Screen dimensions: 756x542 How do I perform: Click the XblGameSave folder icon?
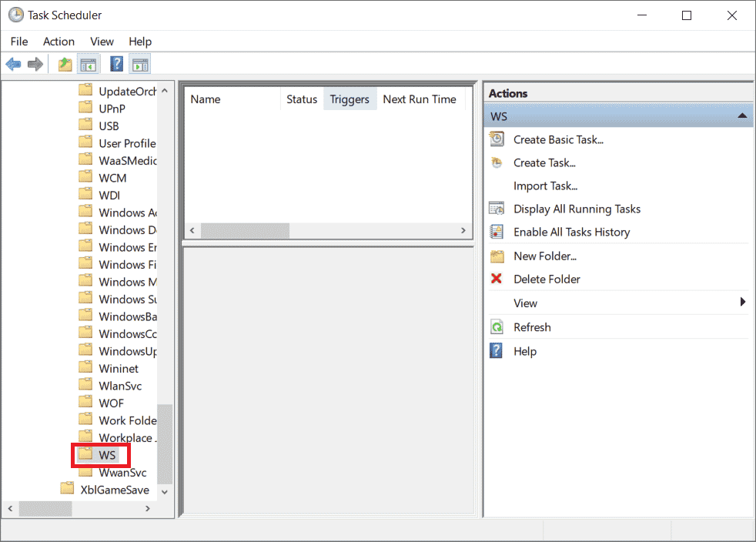pyautogui.click(x=67, y=488)
